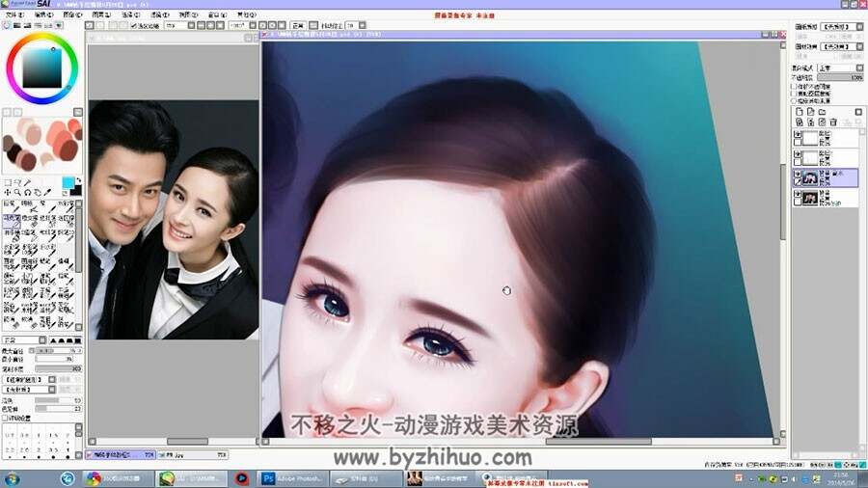Open the brush shape 通常的圆形 dropdown
The width and height of the screenshot is (868, 488).
[x=52, y=380]
